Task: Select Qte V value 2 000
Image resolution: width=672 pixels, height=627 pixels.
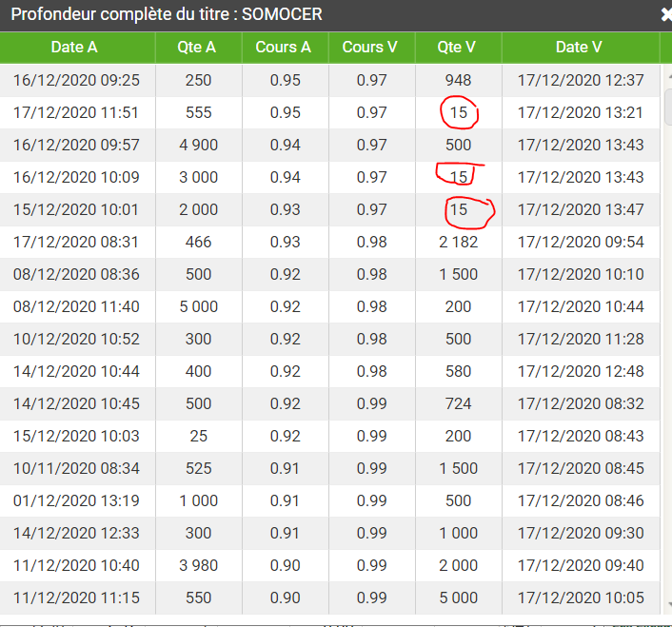Action: click(458, 565)
